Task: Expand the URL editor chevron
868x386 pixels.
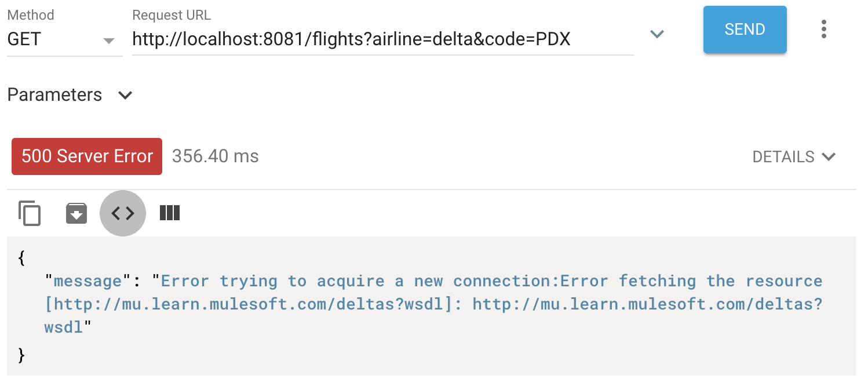Action: (x=657, y=34)
